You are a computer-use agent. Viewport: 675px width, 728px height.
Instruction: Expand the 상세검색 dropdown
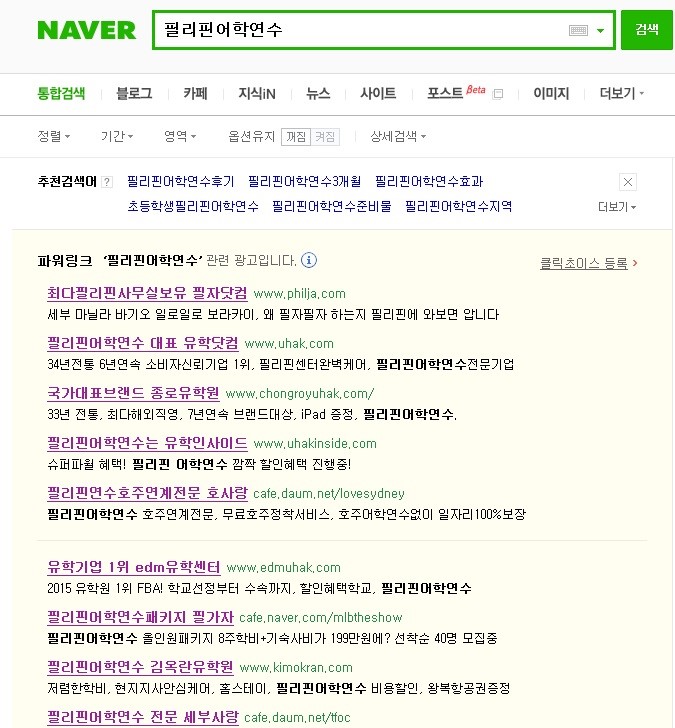[x=398, y=136]
